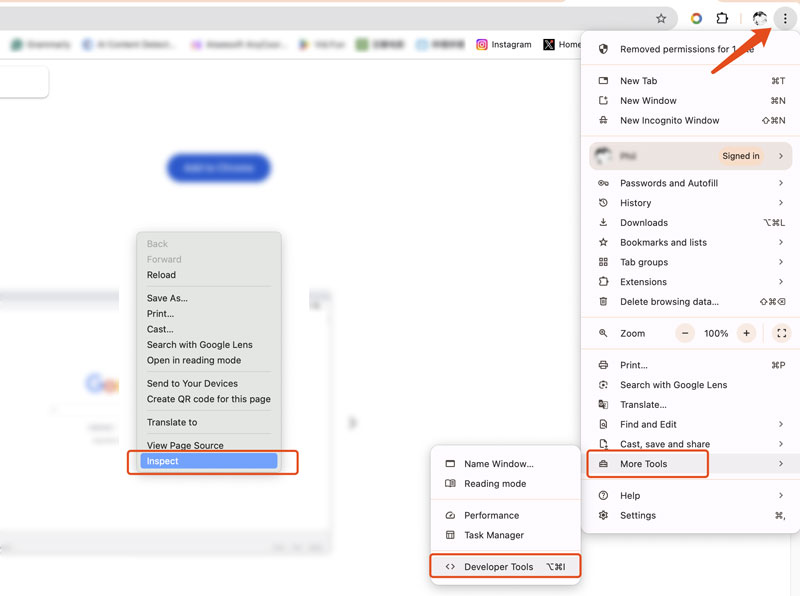Expand the Help submenu
Viewport: 800px width, 596px height.
[691, 495]
